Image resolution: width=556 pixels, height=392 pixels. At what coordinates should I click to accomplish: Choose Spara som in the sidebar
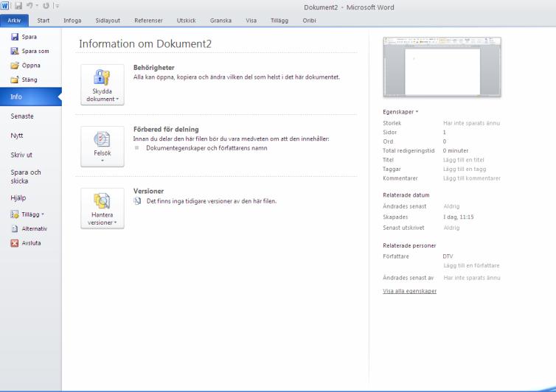[30, 51]
